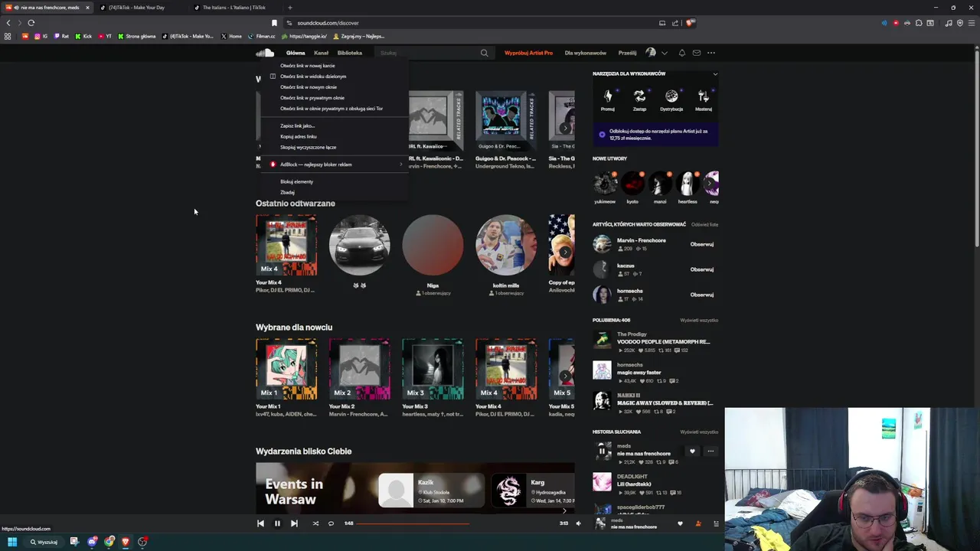This screenshot has height=551, width=980.
Task: Click 'Dla wykonawców' link
Action: [x=585, y=53]
